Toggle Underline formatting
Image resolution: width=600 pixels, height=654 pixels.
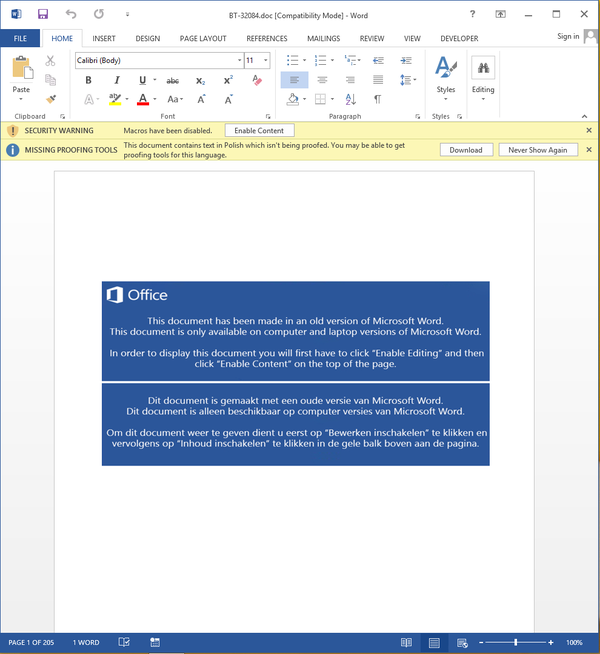143,80
